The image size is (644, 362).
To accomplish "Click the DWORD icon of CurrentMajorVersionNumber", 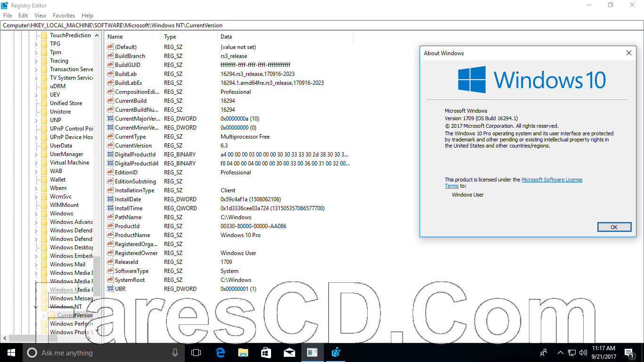I will (x=110, y=118).
